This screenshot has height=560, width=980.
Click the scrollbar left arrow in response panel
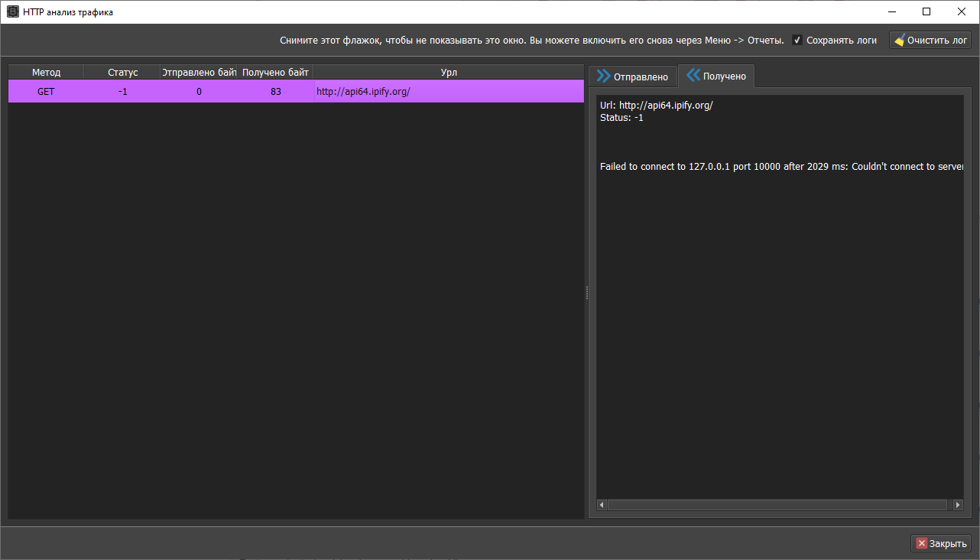tap(602, 505)
